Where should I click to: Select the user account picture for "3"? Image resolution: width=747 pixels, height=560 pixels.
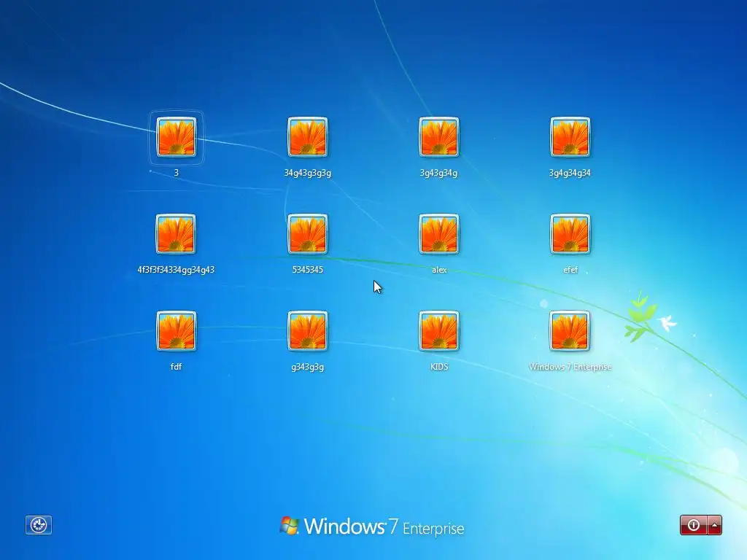177,137
